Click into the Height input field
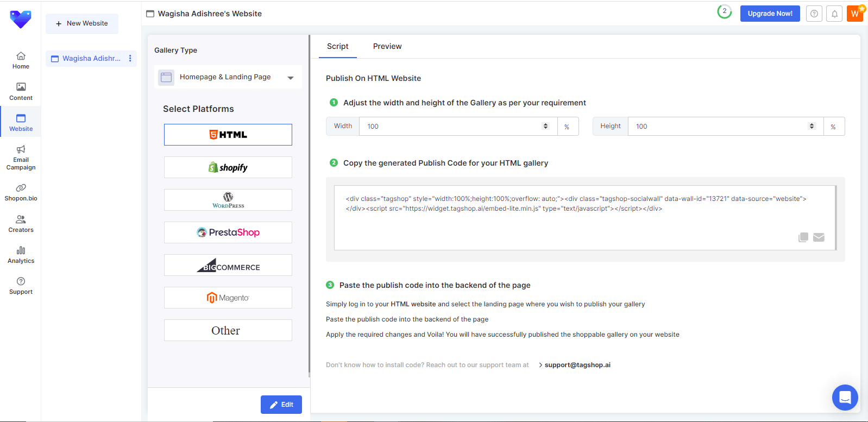Image resolution: width=868 pixels, height=422 pixels. [x=717, y=126]
